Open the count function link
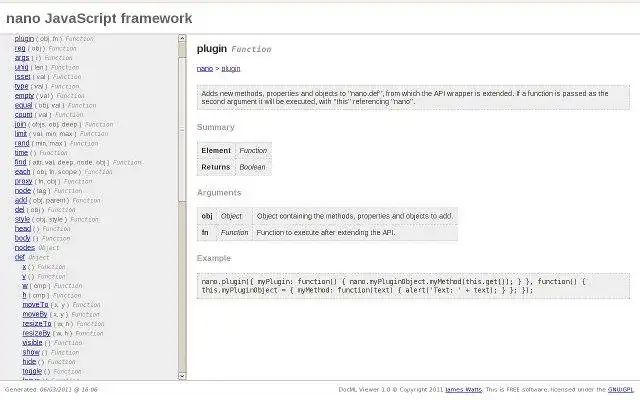The height and width of the screenshot is (400, 640). 23,115
